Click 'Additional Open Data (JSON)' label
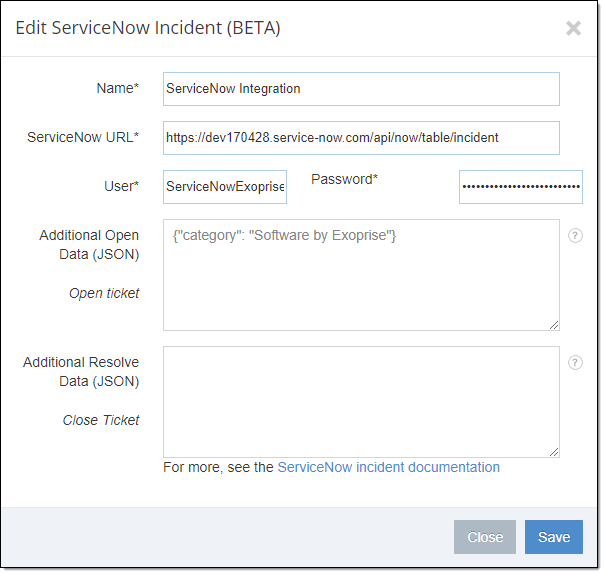604x574 pixels. (89, 245)
